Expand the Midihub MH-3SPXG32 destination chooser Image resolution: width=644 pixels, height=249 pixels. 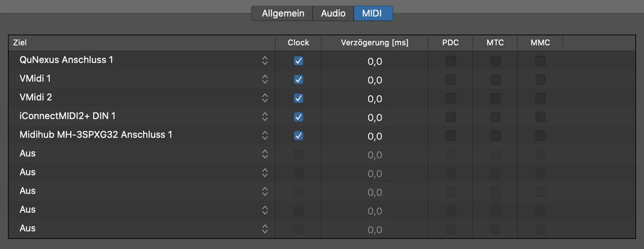click(265, 135)
